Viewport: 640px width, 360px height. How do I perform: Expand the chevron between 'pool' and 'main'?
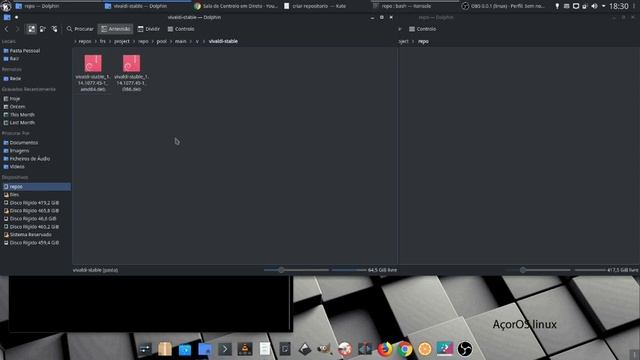[x=171, y=41]
